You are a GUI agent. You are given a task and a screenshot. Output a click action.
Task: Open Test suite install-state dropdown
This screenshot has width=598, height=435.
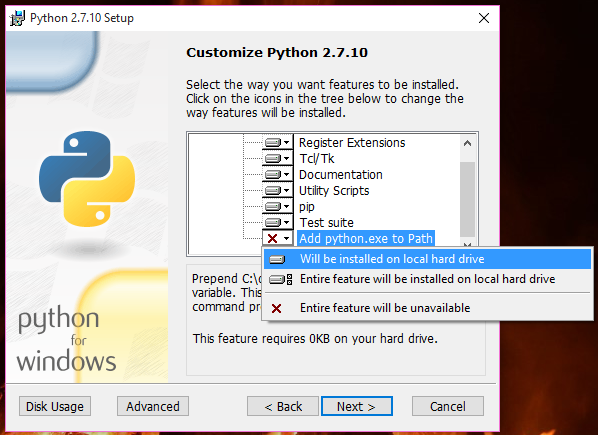[x=277, y=223]
